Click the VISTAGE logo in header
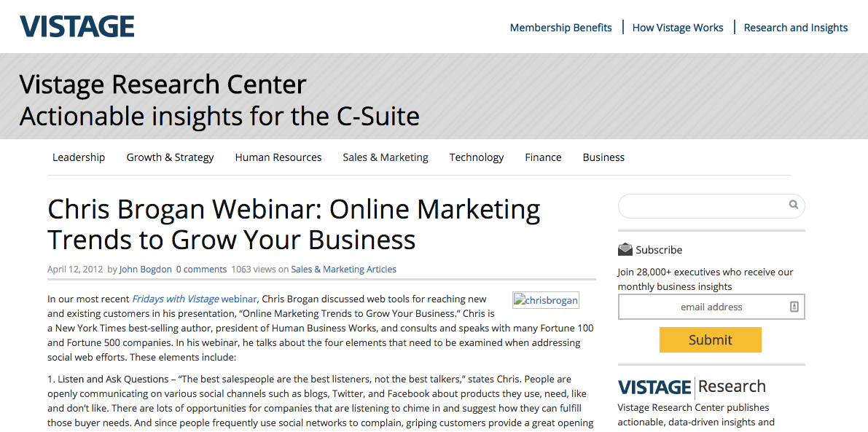The height and width of the screenshot is (432, 868). [x=77, y=26]
